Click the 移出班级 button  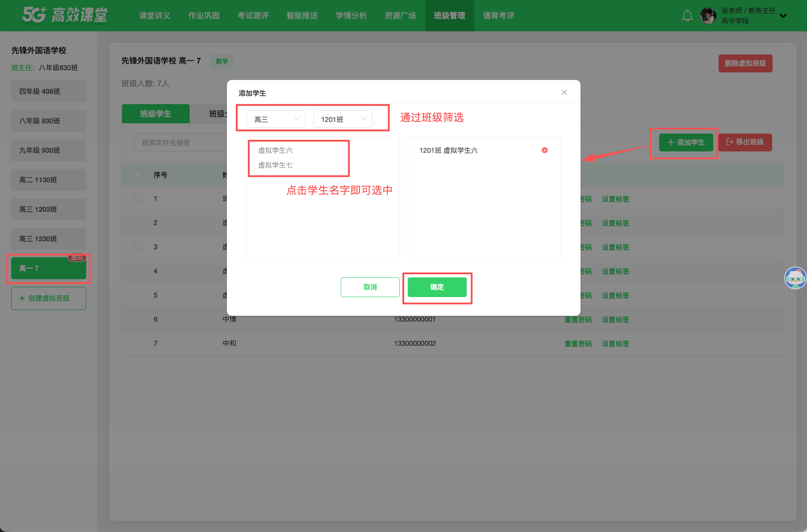coord(745,142)
